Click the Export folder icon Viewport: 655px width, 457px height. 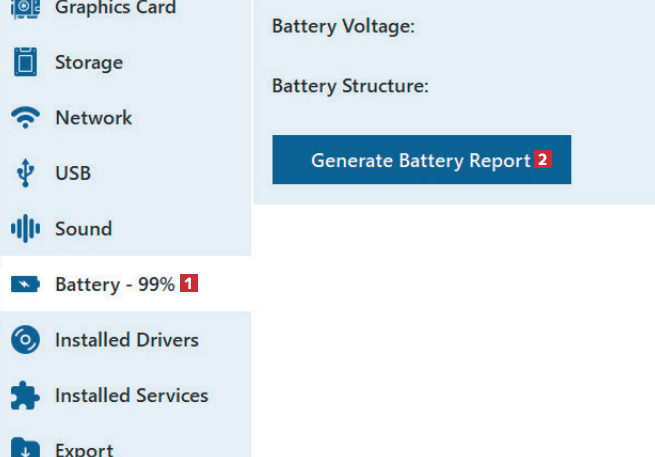tap(25, 448)
